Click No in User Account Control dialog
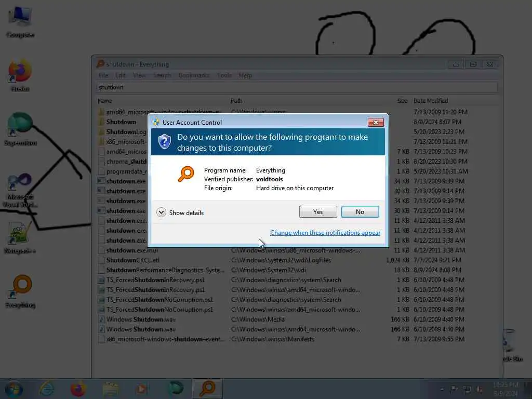532x399 pixels. tap(360, 212)
